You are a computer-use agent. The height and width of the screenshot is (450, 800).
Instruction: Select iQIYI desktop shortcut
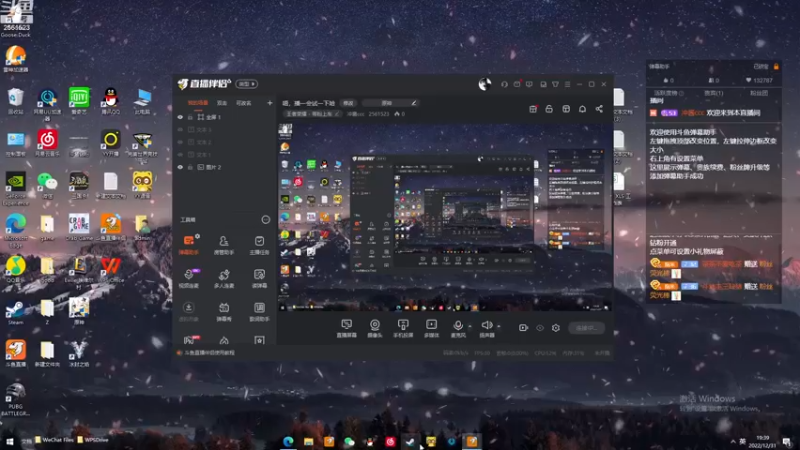click(x=79, y=101)
